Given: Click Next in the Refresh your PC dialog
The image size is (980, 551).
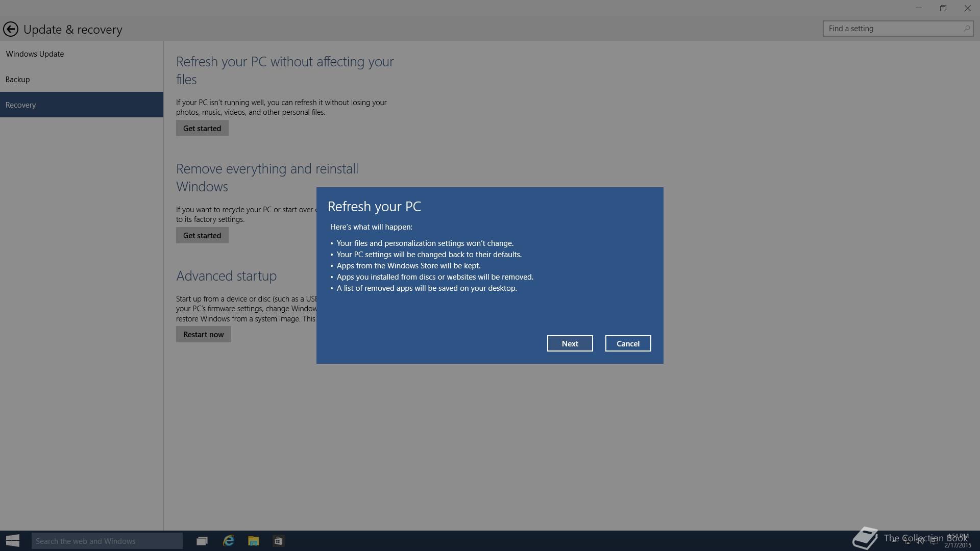Looking at the screenshot, I should [x=570, y=343].
